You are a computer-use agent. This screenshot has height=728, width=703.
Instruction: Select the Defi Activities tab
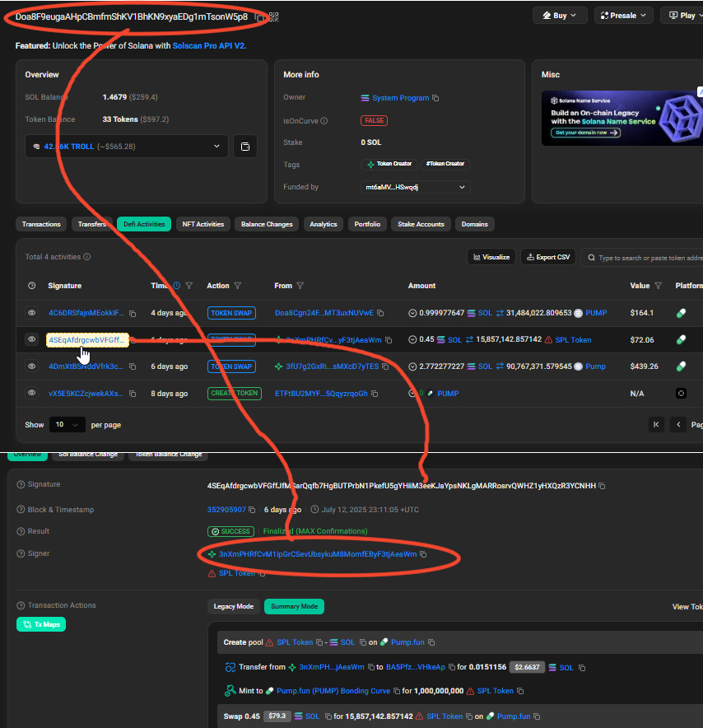point(144,224)
